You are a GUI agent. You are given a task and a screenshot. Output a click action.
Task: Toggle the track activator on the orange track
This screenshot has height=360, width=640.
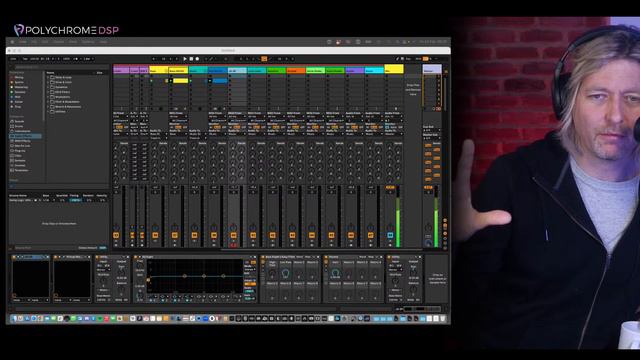(x=292, y=236)
